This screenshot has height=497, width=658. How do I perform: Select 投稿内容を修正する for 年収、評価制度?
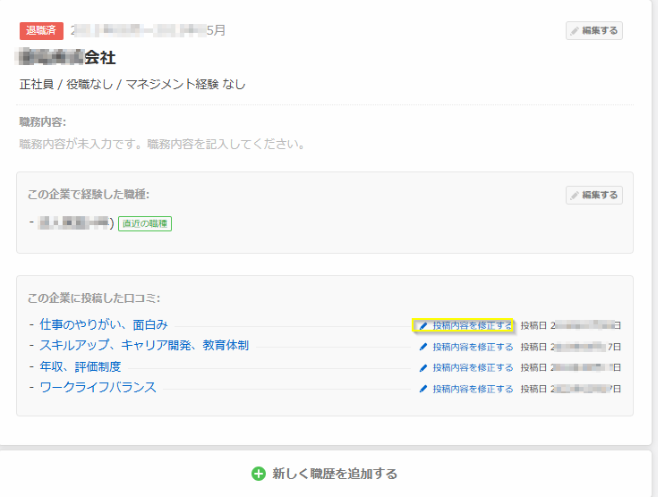click(x=472, y=368)
